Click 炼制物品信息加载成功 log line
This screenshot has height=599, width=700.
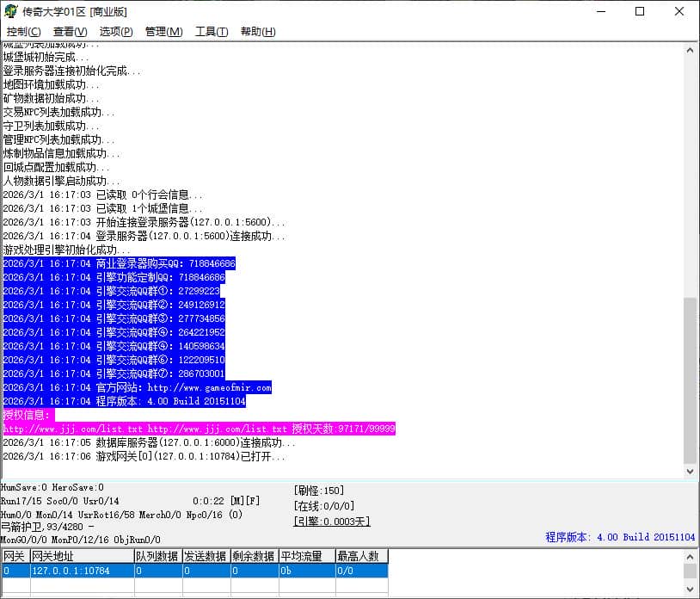[x=62, y=153]
